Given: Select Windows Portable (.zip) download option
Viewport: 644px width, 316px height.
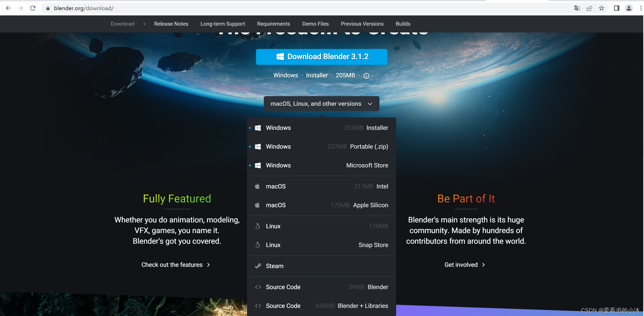Looking at the screenshot, I should pos(321,147).
